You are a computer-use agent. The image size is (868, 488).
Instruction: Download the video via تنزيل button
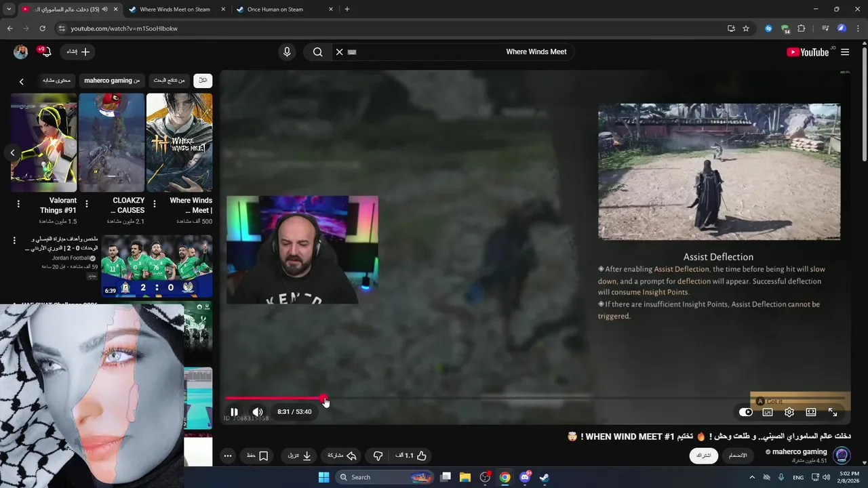[299, 456]
